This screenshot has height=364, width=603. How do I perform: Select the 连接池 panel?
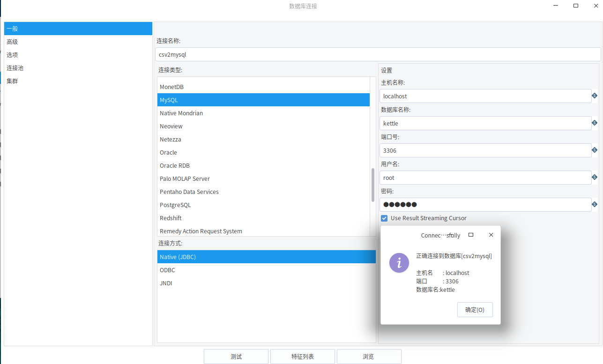point(14,67)
